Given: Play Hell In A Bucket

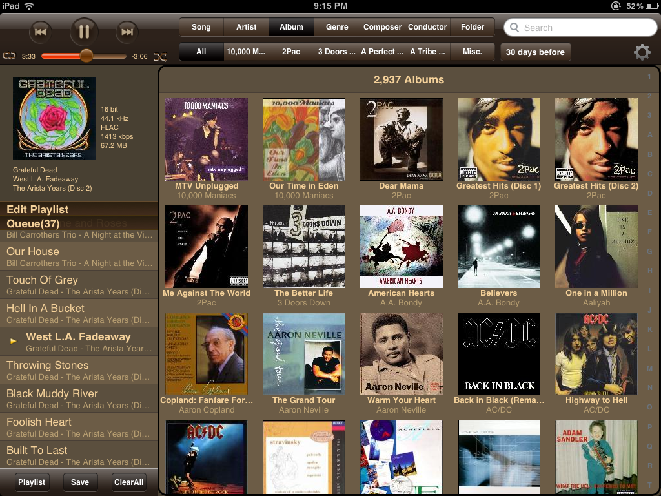Looking at the screenshot, I should point(79,314).
